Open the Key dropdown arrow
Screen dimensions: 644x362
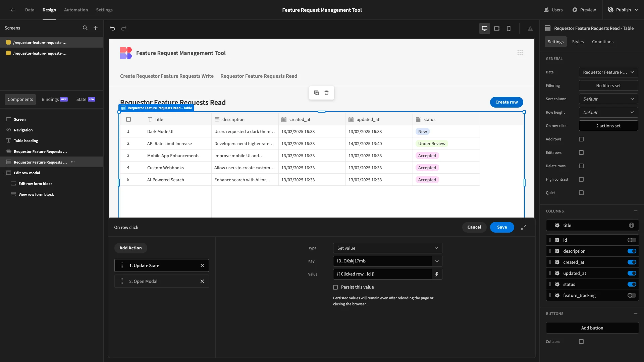(x=437, y=261)
